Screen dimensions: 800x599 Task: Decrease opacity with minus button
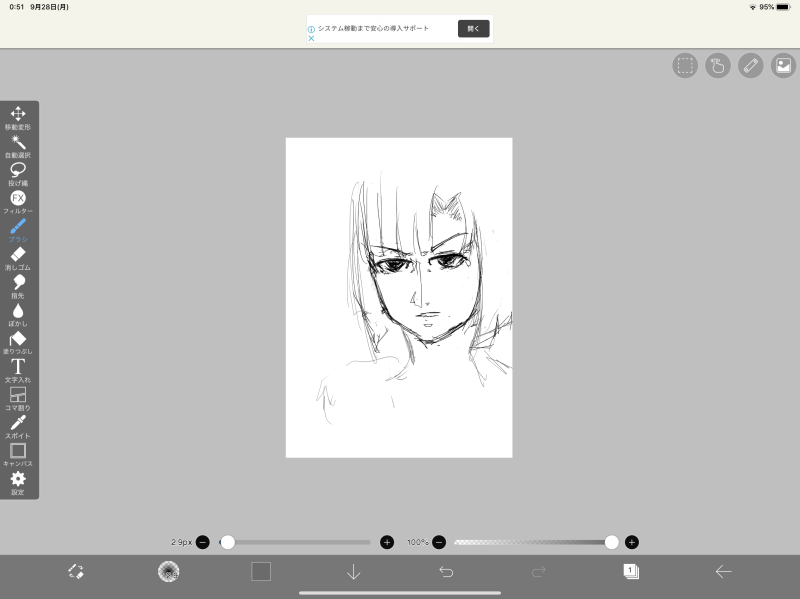pos(439,542)
